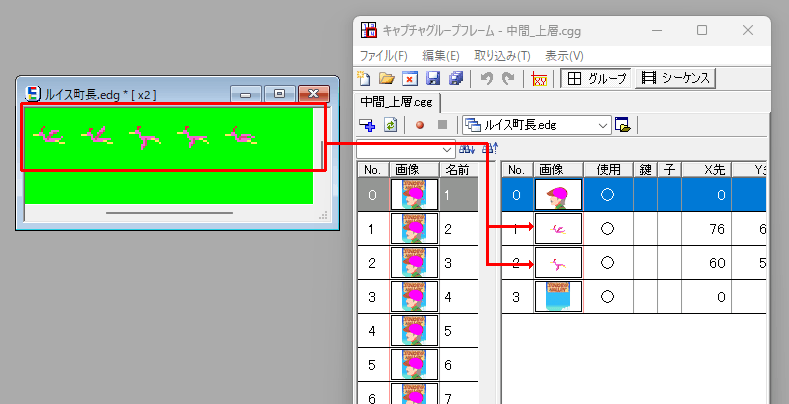Click the ルイス町長.edg window app icon

coord(33,94)
